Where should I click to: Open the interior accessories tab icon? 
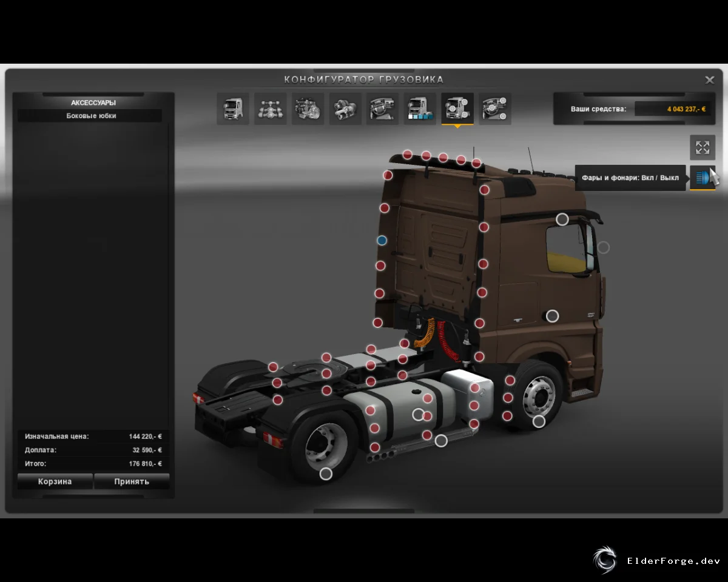click(495, 109)
